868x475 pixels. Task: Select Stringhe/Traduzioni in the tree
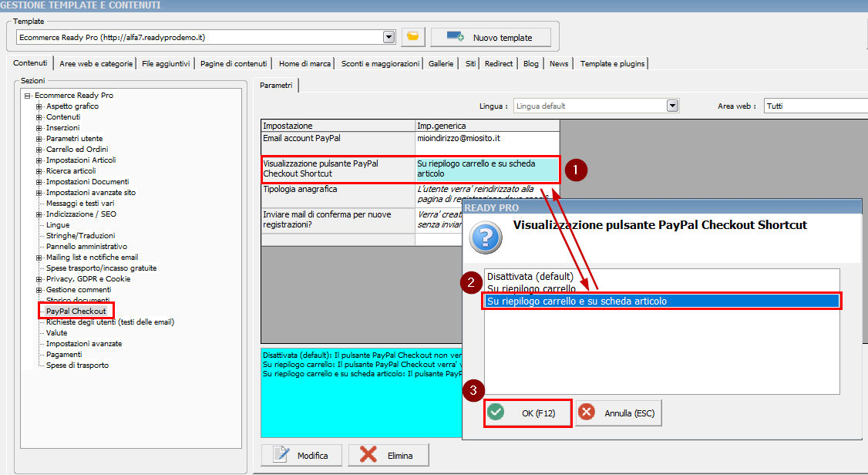[81, 236]
